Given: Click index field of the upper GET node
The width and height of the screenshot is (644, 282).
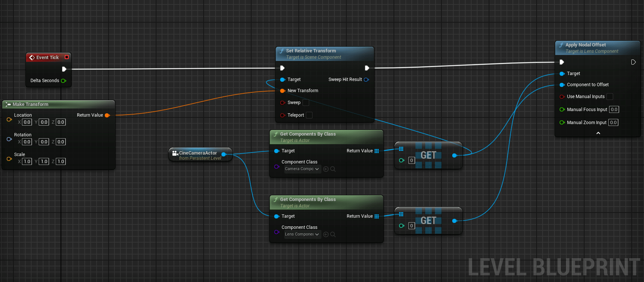Looking at the screenshot, I should click(x=411, y=161).
